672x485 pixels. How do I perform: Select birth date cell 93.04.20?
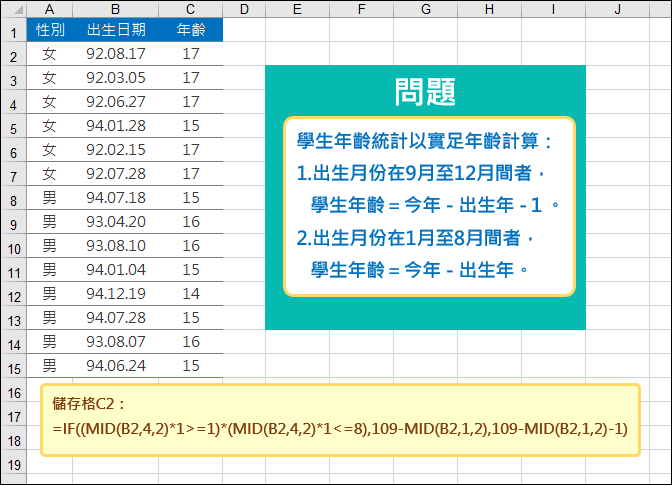(x=115, y=222)
